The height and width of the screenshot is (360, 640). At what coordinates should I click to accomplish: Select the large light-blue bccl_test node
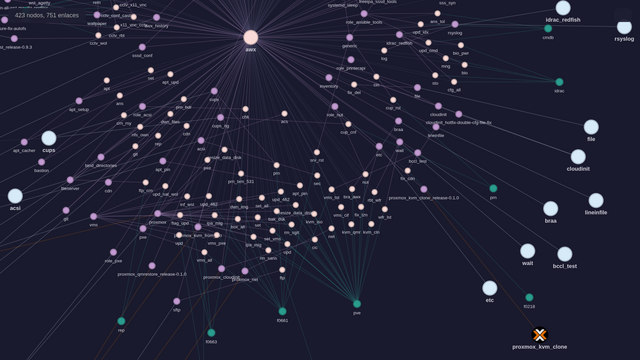tap(564, 254)
